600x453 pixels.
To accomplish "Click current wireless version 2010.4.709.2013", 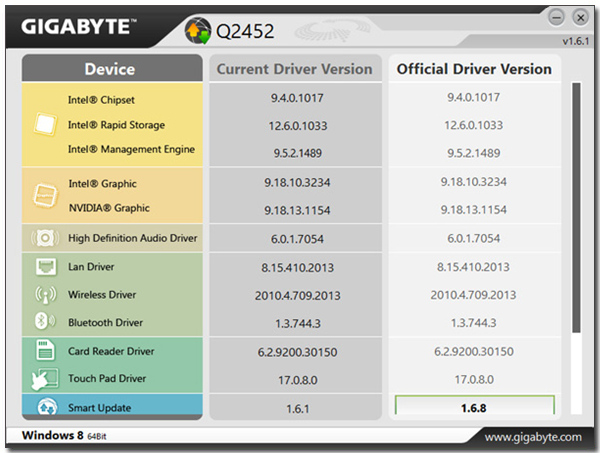I will pos(297,295).
